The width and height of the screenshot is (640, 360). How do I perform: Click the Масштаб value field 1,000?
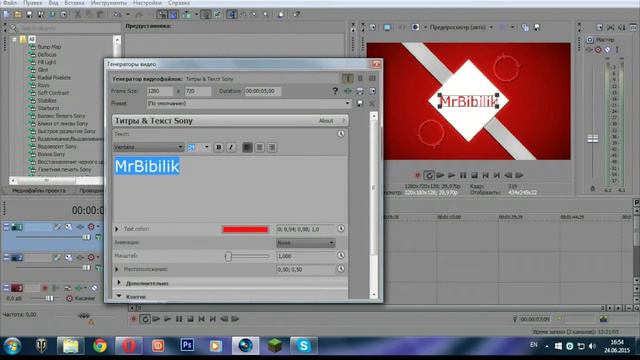pyautogui.click(x=306, y=256)
